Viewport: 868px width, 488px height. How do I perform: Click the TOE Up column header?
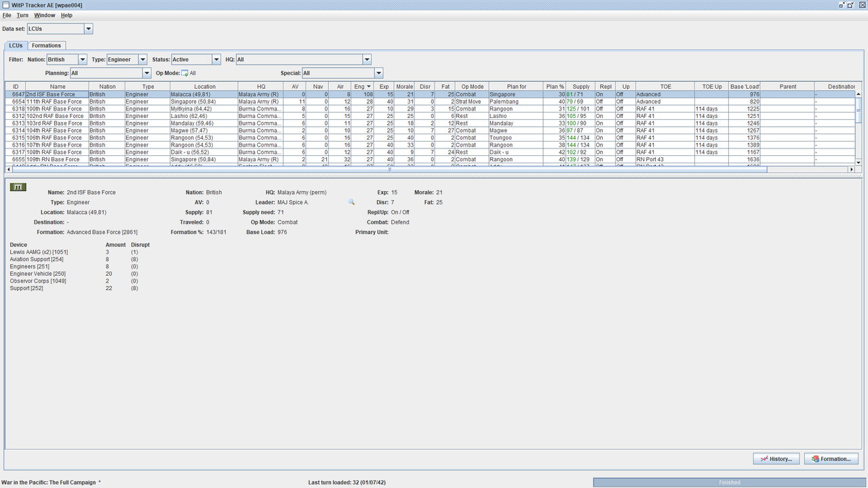point(712,87)
